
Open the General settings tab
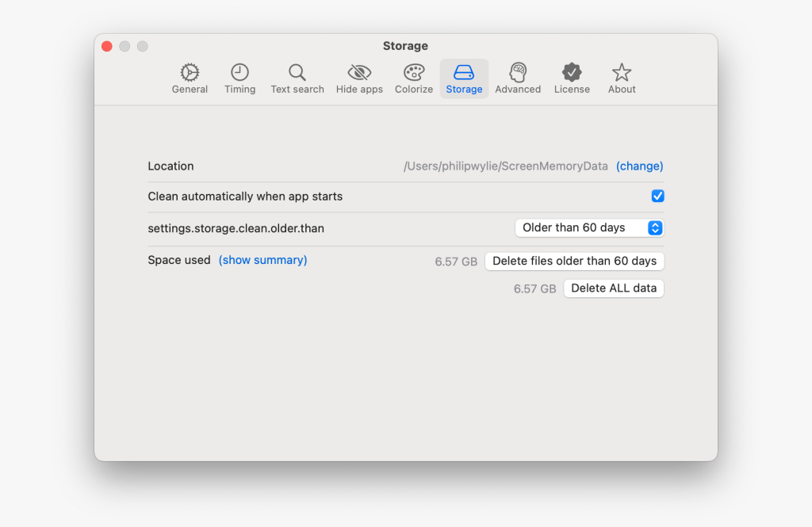190,78
